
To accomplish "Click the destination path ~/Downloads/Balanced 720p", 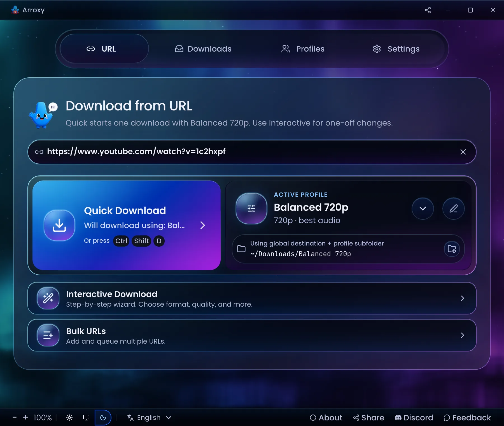I will pyautogui.click(x=300, y=254).
